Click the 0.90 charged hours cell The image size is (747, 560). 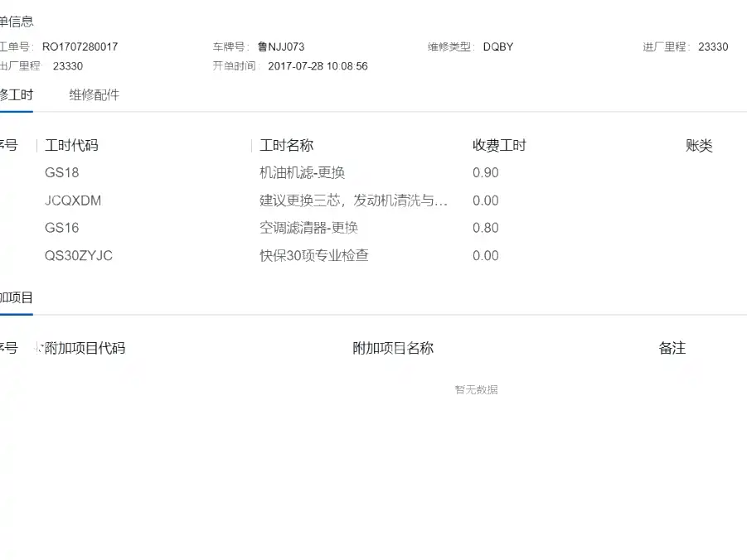tap(486, 172)
